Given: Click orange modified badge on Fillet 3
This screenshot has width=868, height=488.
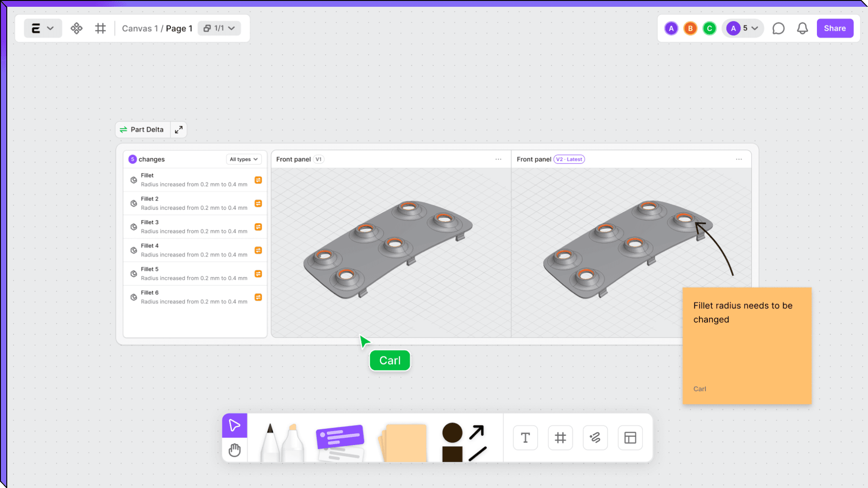Looking at the screenshot, I should coord(258,227).
